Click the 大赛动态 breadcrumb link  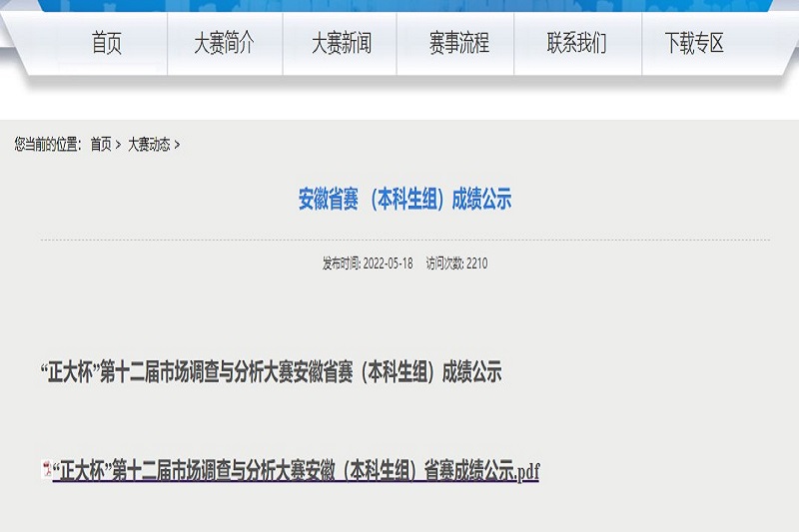point(149,145)
